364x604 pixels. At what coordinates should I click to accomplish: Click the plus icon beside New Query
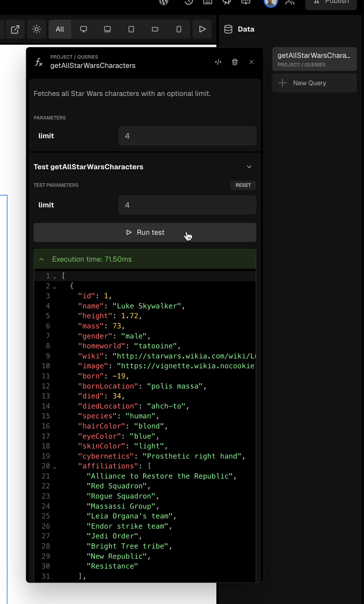tap(282, 83)
